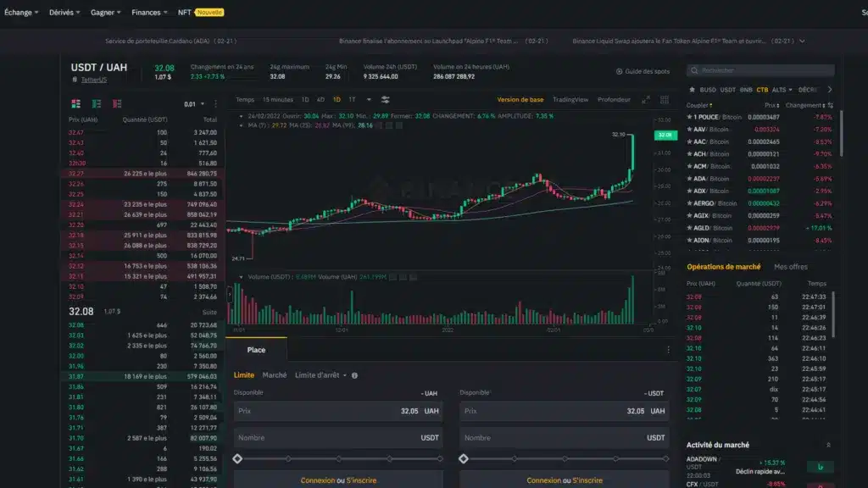Click the buy amount slider diamond handle

coord(237,458)
